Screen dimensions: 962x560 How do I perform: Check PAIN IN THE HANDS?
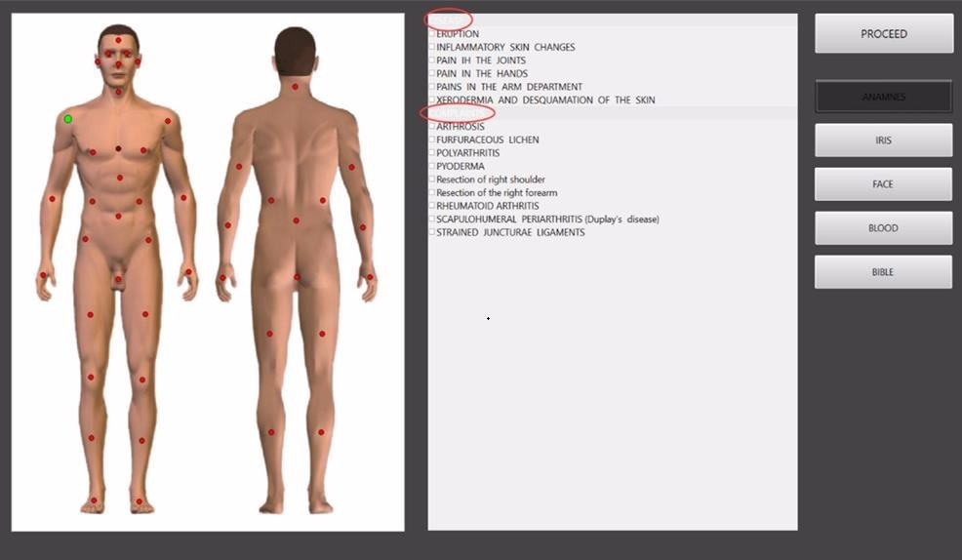(432, 73)
